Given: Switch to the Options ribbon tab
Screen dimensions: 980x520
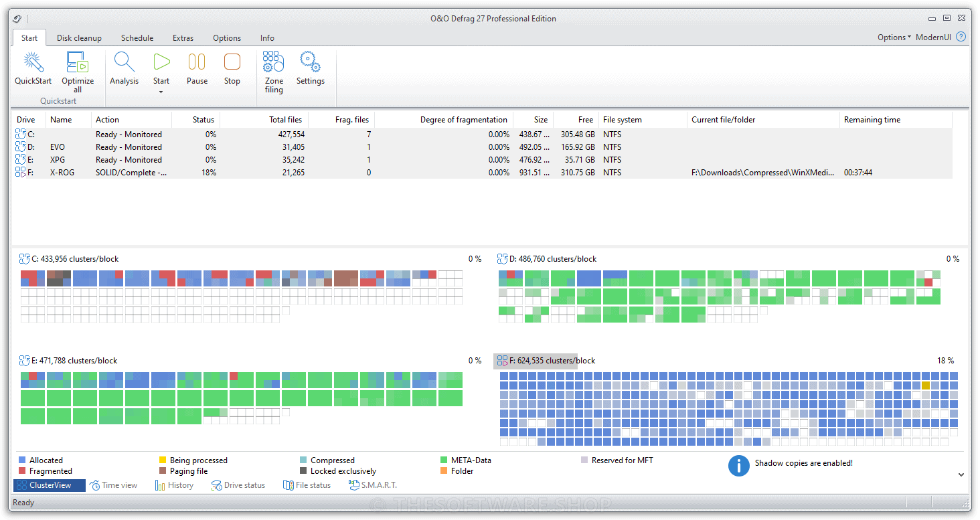Looking at the screenshot, I should 227,38.
